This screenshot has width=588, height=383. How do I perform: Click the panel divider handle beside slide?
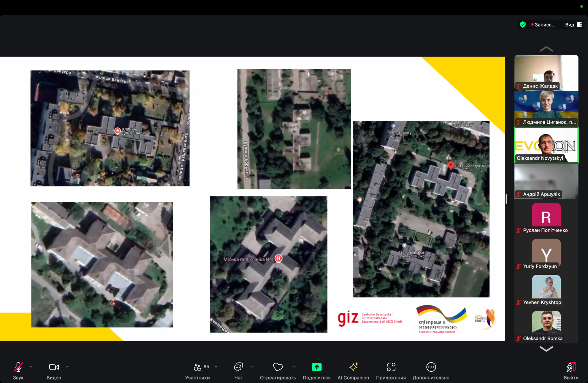[x=506, y=199]
